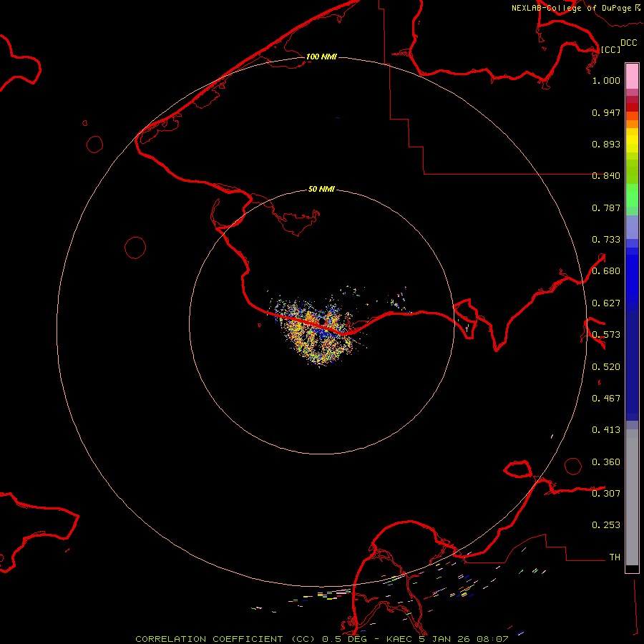
Task: Click the 0.413 color scale value
Action: pyautogui.click(x=606, y=430)
